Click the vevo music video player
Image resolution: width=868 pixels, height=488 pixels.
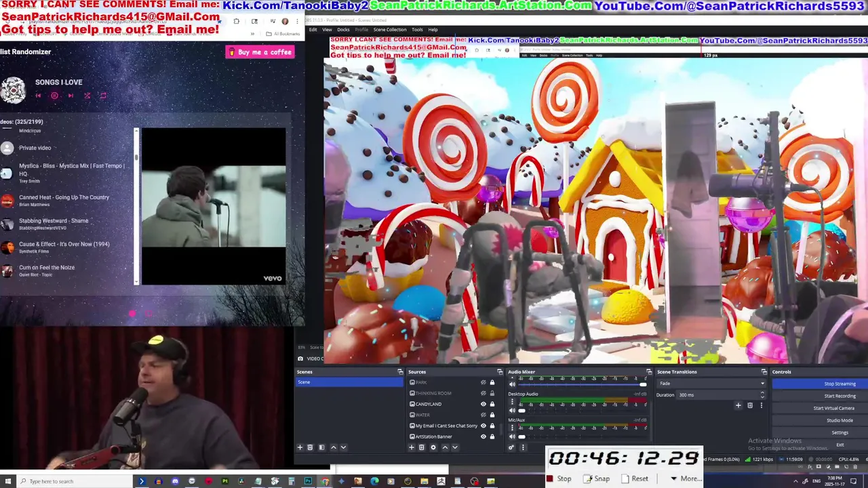click(x=214, y=206)
